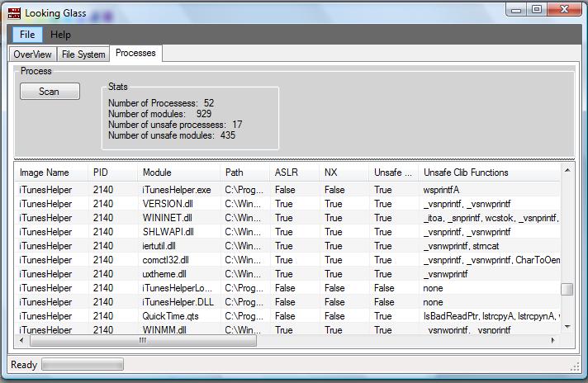The image size is (588, 383).
Task: Click the IsBadReadPtr, lstrcpyA cell
Action: (x=491, y=316)
